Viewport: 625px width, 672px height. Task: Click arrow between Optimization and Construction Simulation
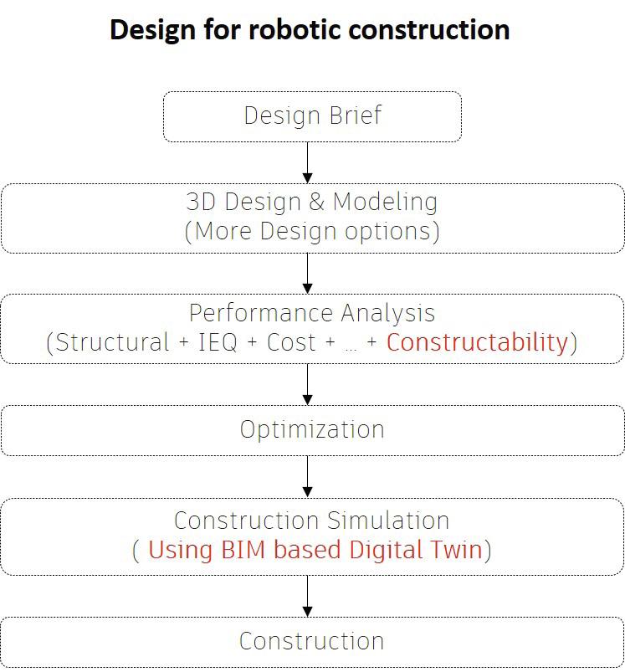(x=308, y=476)
